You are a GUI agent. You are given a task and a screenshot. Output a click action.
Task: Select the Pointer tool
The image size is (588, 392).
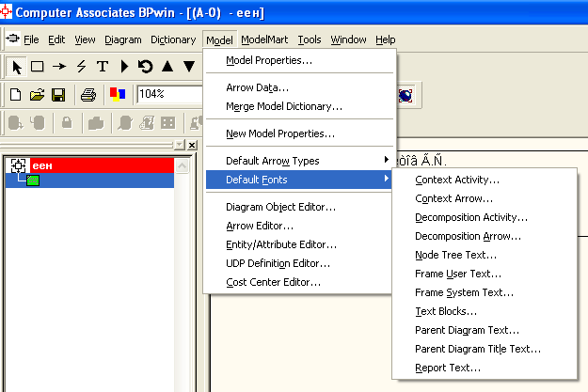pos(17,67)
